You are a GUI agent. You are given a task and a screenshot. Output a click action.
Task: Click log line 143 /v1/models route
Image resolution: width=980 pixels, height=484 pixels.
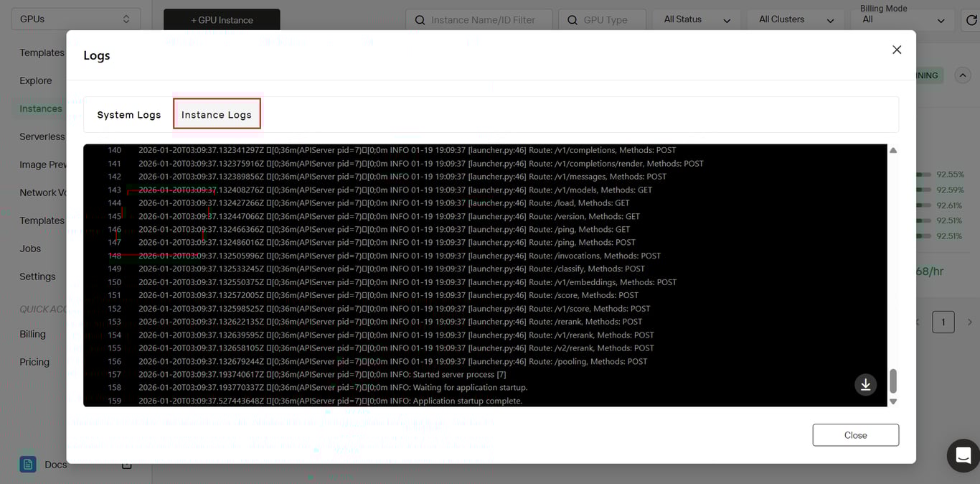click(x=395, y=190)
